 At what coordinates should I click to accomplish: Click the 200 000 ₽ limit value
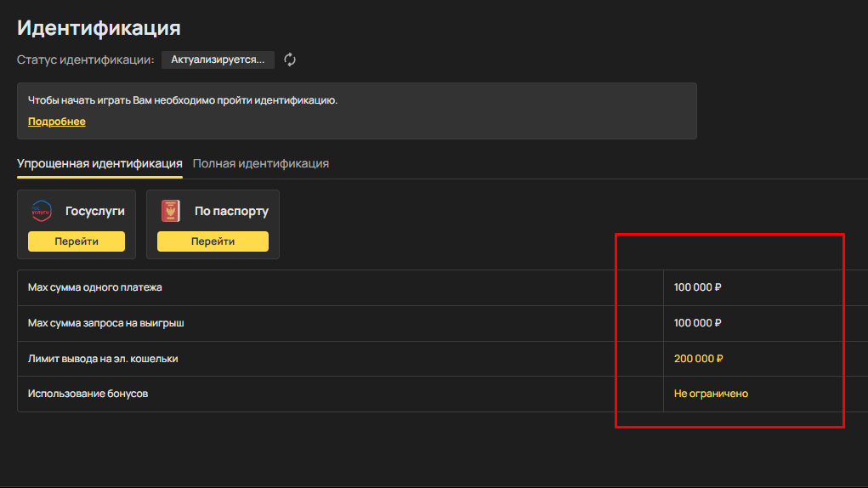pos(699,359)
